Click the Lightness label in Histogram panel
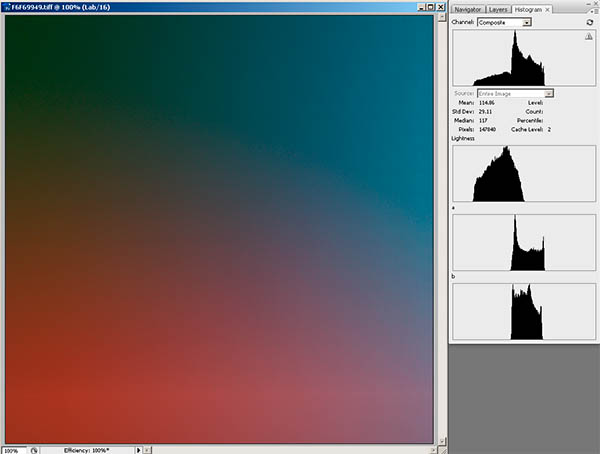 (x=463, y=138)
